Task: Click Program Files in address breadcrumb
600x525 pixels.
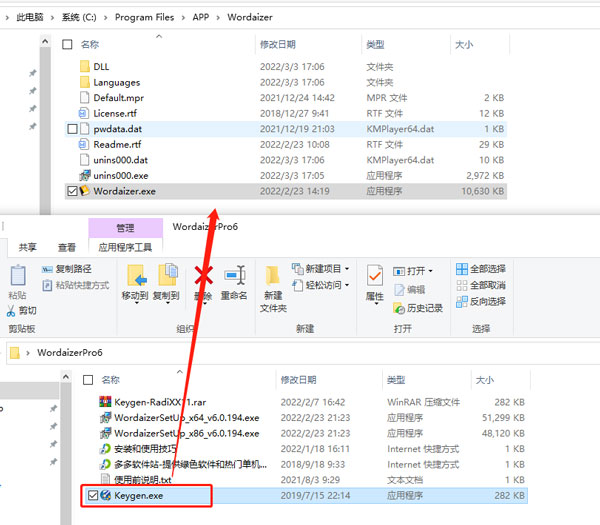Action: (144, 17)
